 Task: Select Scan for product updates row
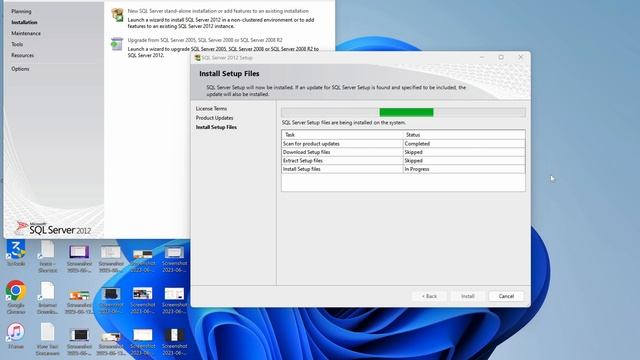point(403,144)
